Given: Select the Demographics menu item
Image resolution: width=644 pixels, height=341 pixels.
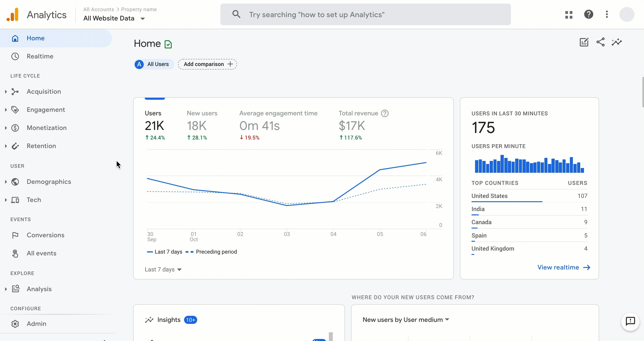Looking at the screenshot, I should coord(49,182).
